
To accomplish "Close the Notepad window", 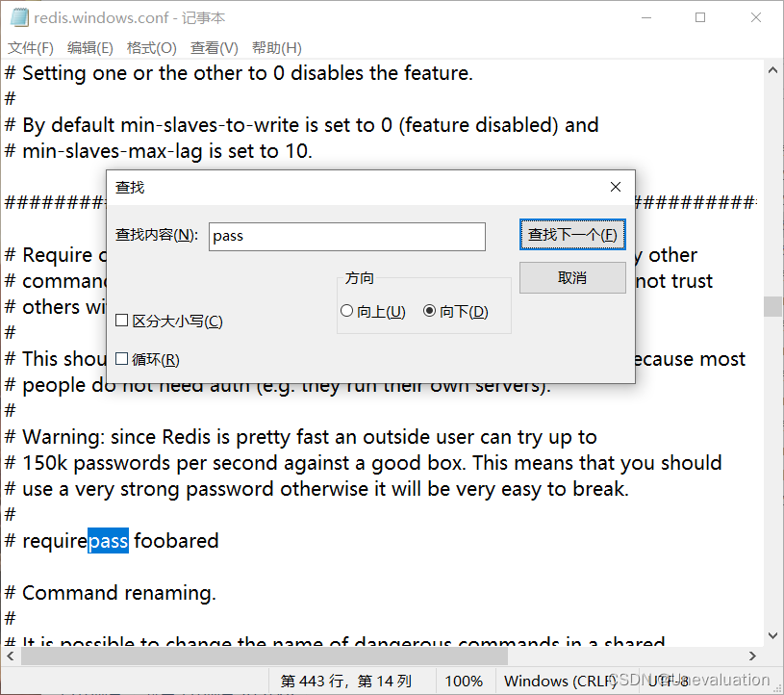I will [756, 17].
